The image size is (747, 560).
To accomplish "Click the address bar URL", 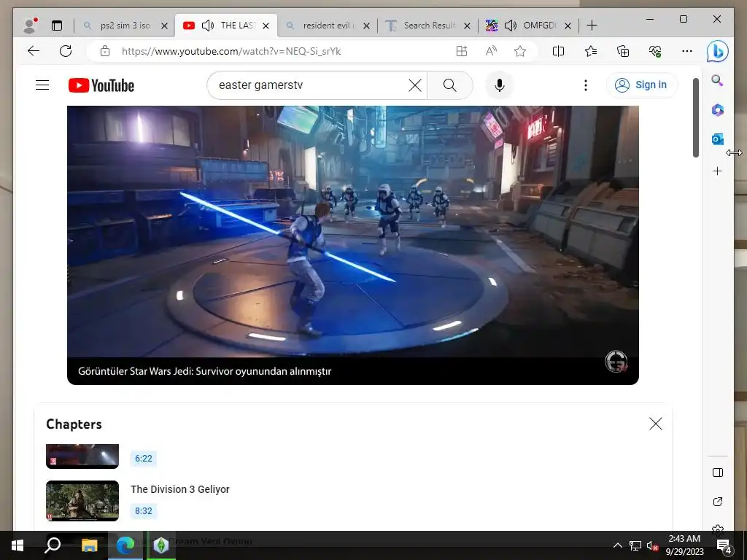I will tap(231, 51).
